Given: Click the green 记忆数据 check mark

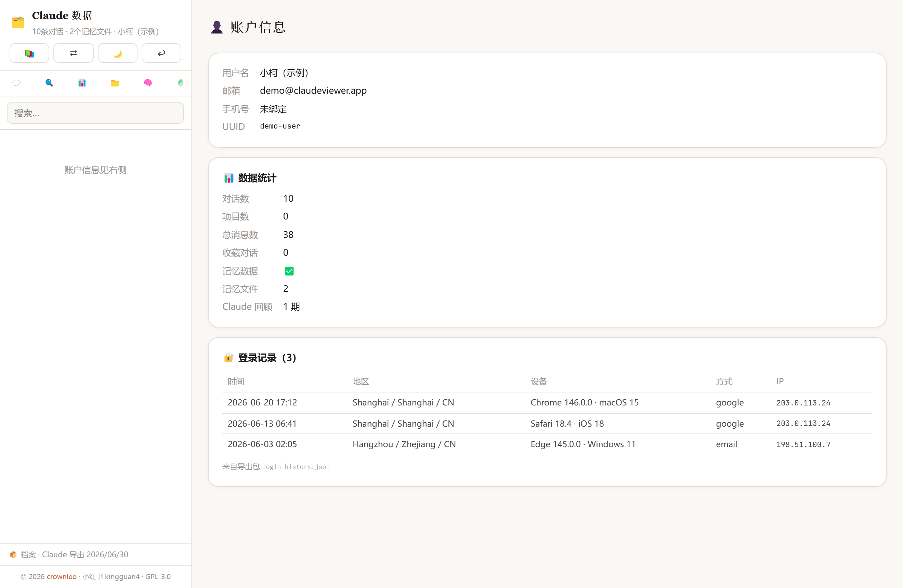Looking at the screenshot, I should (289, 271).
